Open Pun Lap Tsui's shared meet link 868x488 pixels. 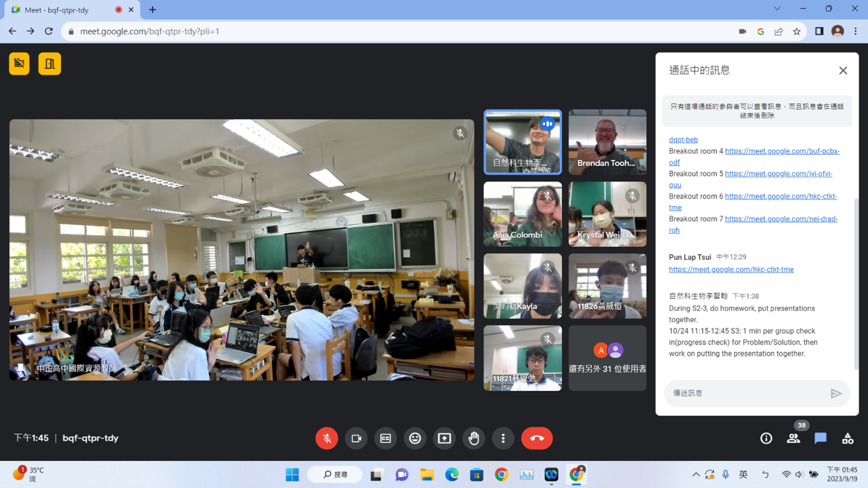pos(731,270)
